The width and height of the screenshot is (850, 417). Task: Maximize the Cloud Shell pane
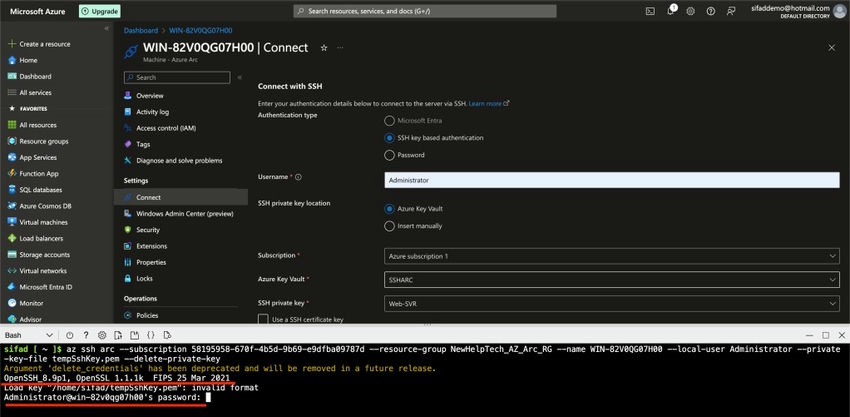pos(826,335)
